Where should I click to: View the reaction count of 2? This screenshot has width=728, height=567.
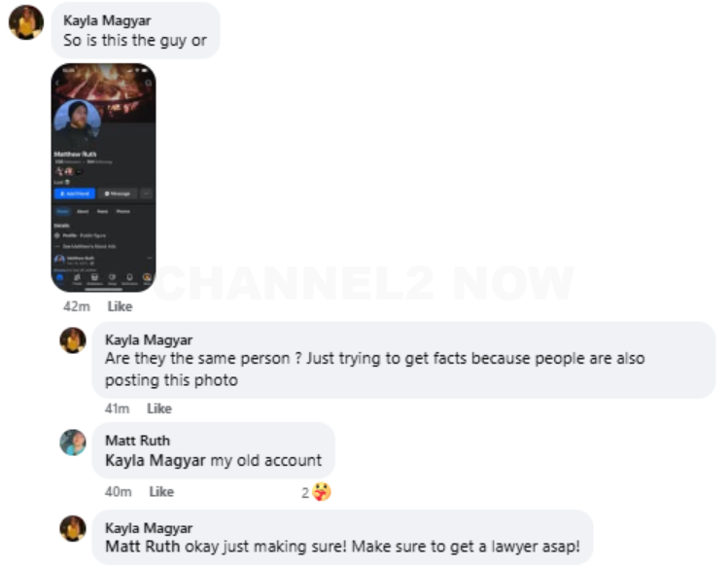coord(305,493)
